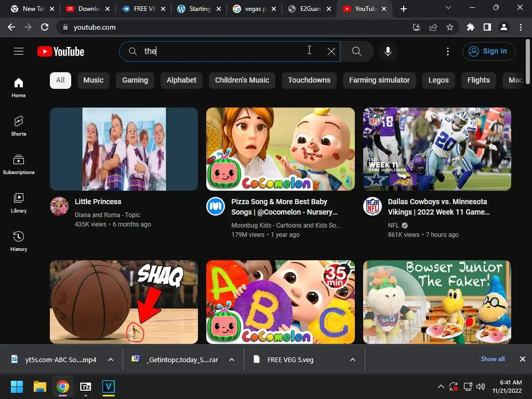Screen dimensions: 532x399
Task: Open Little Princess video title
Action: pyautogui.click(x=98, y=202)
